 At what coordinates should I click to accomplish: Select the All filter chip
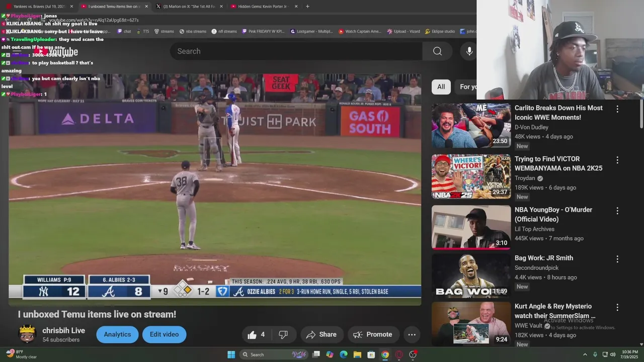click(x=441, y=86)
